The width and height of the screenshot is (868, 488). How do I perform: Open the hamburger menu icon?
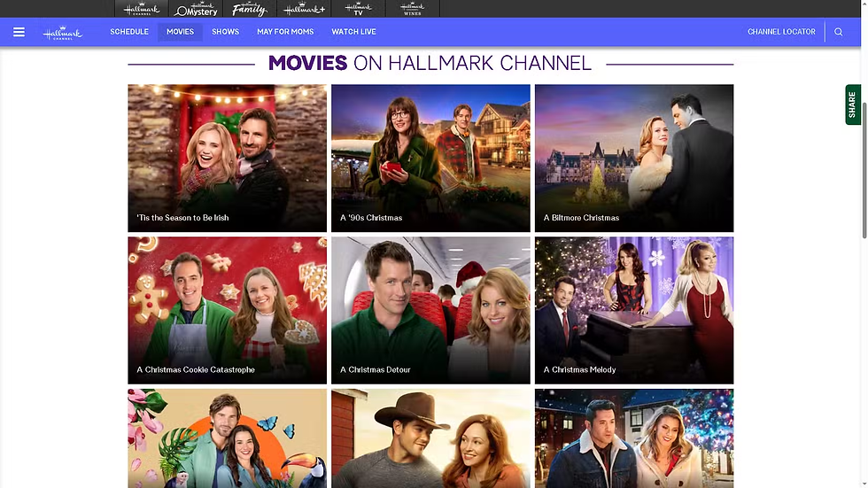tap(19, 32)
